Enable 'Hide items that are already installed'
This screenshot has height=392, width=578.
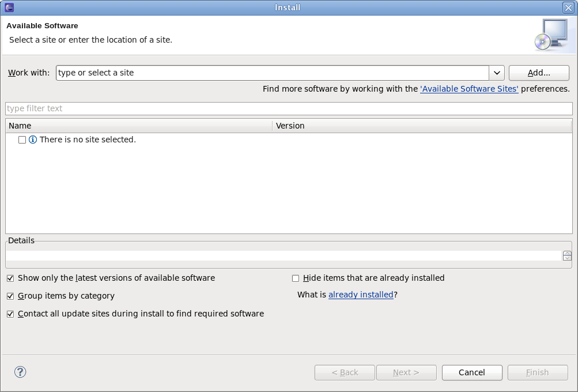(296, 278)
